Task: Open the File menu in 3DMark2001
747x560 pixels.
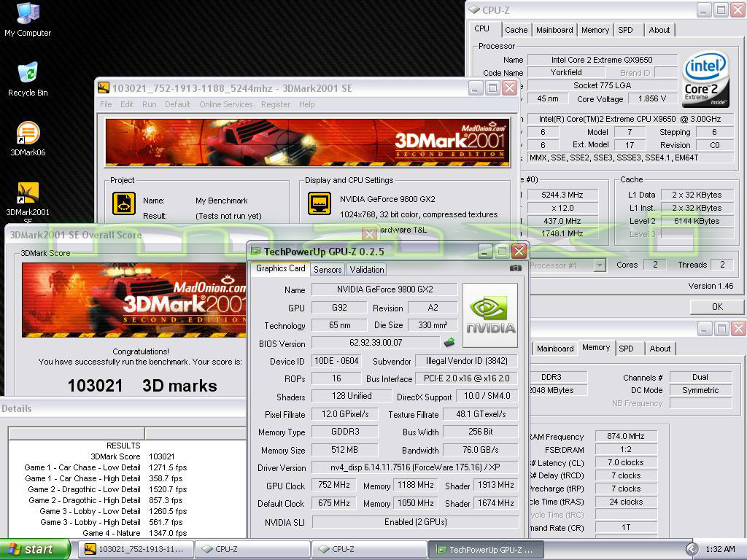Action: tap(106, 104)
